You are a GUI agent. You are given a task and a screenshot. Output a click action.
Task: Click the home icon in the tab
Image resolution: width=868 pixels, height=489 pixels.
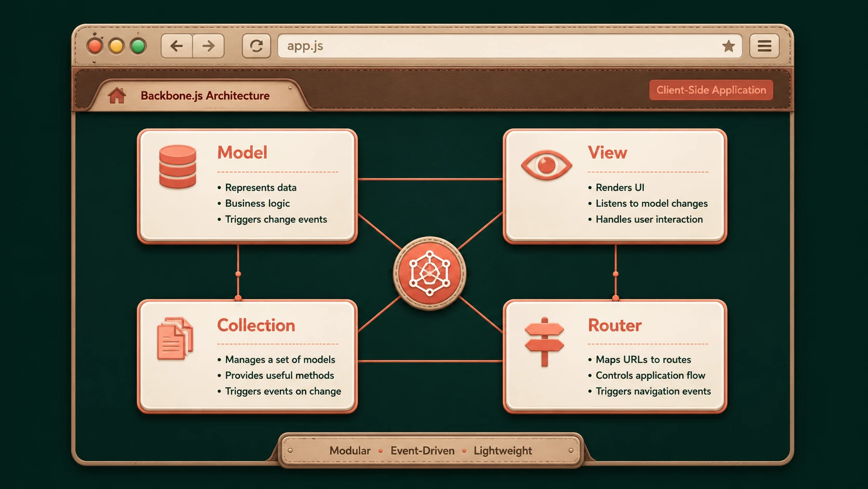click(x=117, y=96)
